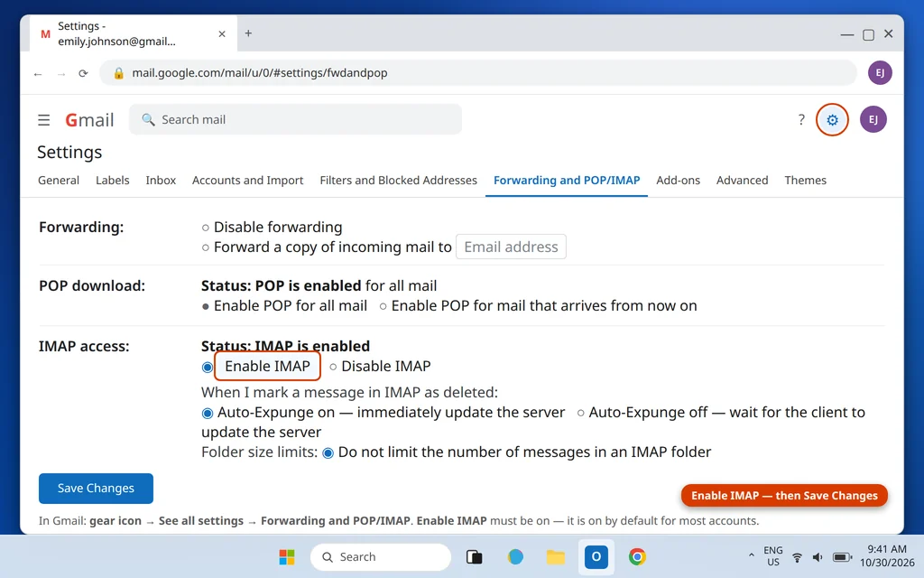
Task: Open Chrome from the taskbar
Action: click(x=636, y=556)
